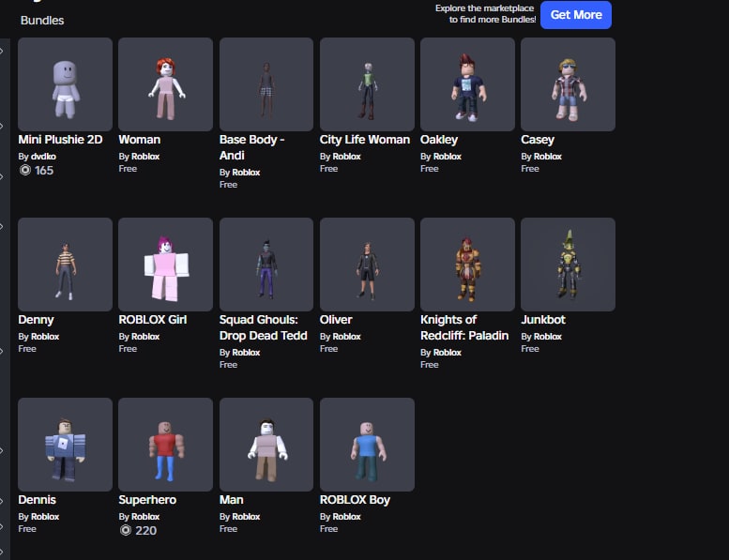Choose the Base Body - Andi thumbnail
The image size is (729, 560).
pyautogui.click(x=266, y=84)
